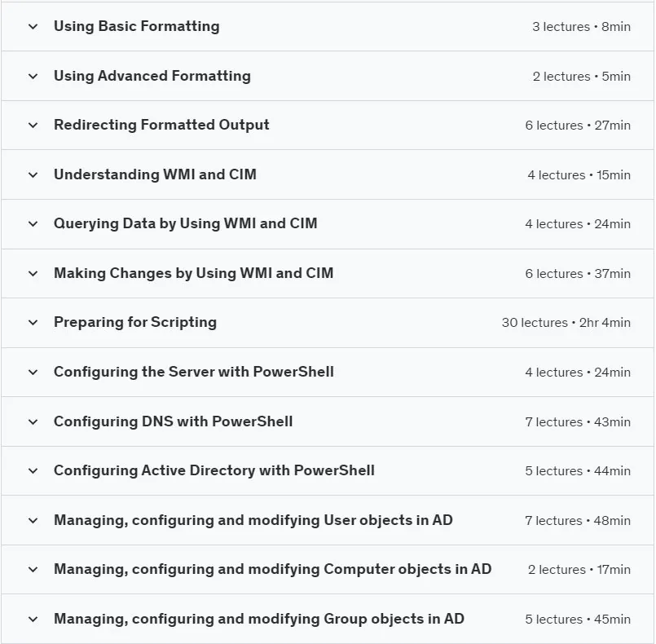The height and width of the screenshot is (644, 656).
Task: Open the chevron next to Making Changes by Using WMI
Action: pyautogui.click(x=33, y=274)
